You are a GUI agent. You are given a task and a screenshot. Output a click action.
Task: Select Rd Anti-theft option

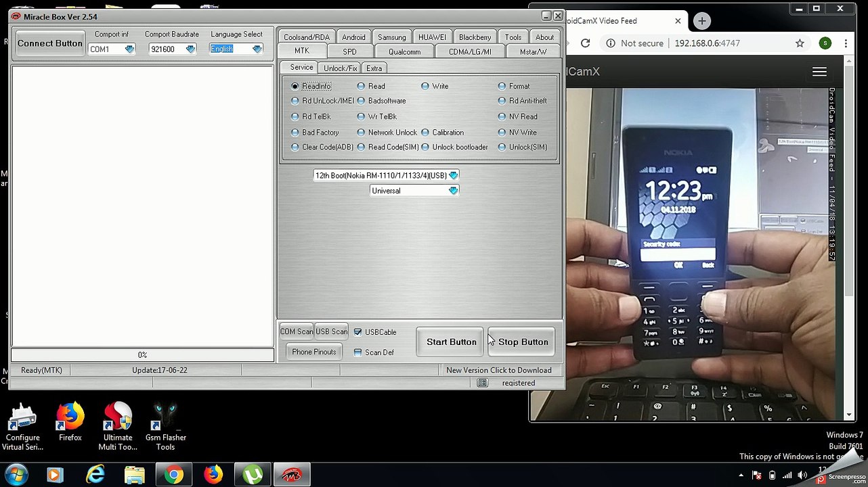click(x=502, y=101)
